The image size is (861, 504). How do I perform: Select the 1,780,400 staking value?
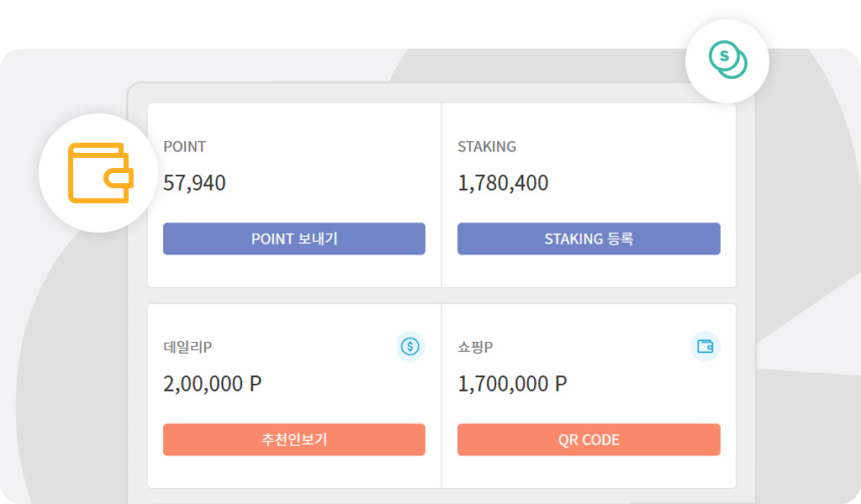click(x=503, y=183)
